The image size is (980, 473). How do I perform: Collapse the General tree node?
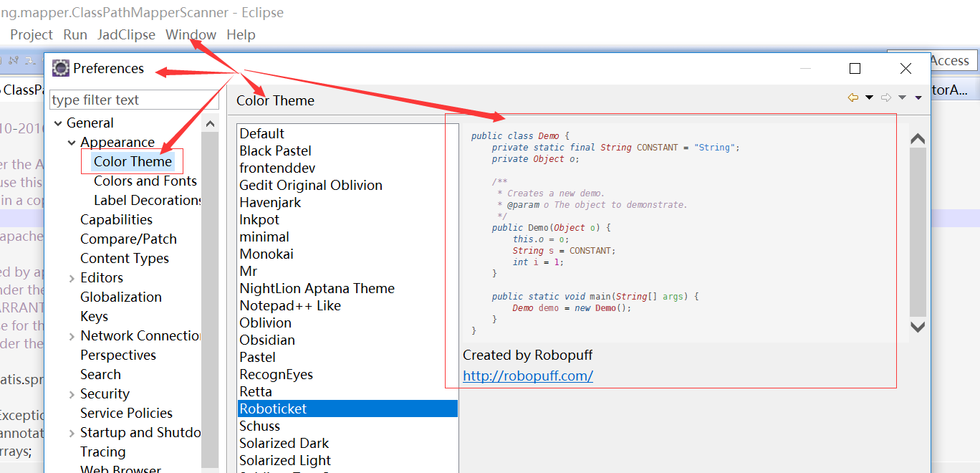(57, 123)
